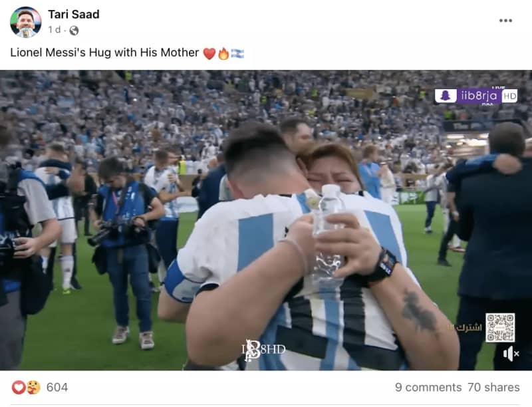Click the heart reaction icon
The height and width of the screenshot is (407, 532).
[x=19, y=387]
